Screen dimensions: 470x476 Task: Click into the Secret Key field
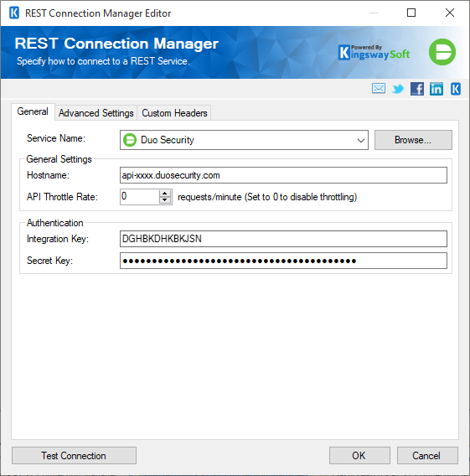[283, 261]
